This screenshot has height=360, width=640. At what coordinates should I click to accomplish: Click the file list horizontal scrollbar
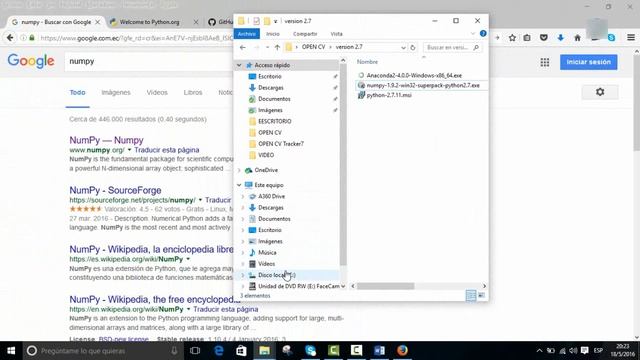385,286
